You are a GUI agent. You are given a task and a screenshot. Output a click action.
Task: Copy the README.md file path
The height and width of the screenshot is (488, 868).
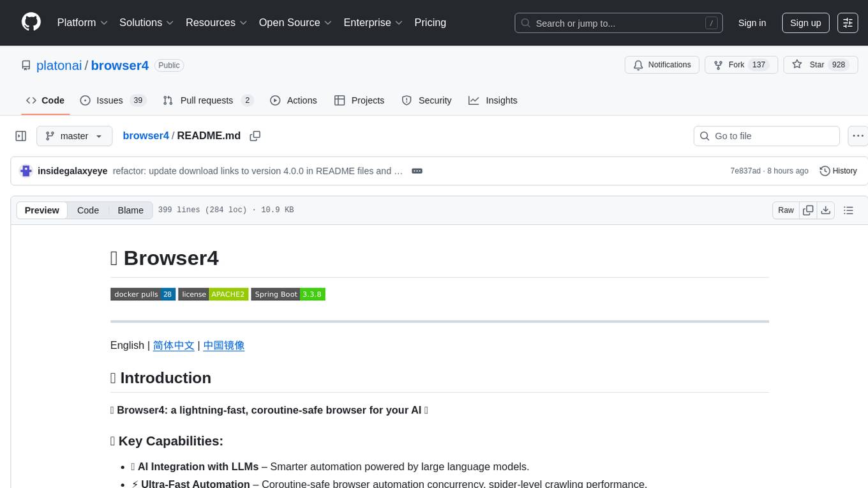(x=255, y=136)
